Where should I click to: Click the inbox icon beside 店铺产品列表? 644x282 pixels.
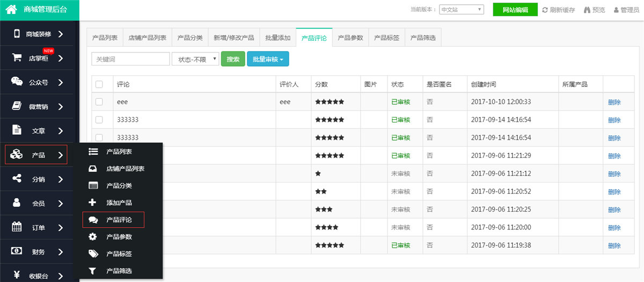[x=93, y=169]
